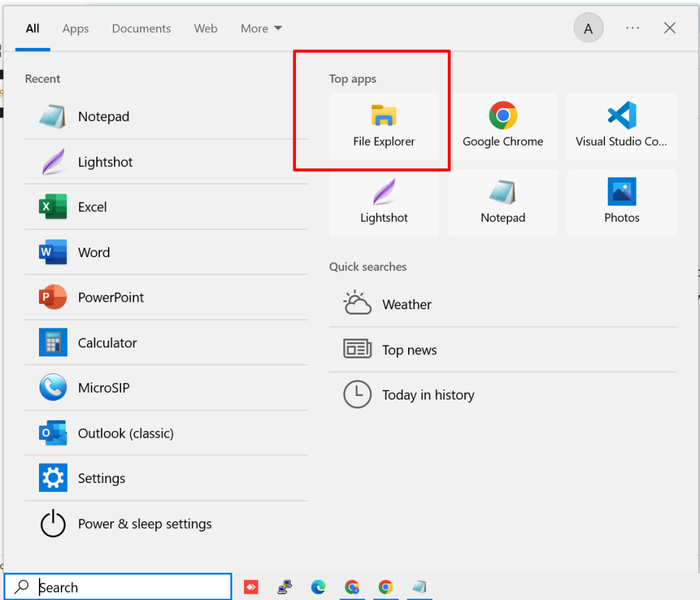700x600 pixels.
Task: Launch Word from Recent list
Action: click(x=94, y=252)
